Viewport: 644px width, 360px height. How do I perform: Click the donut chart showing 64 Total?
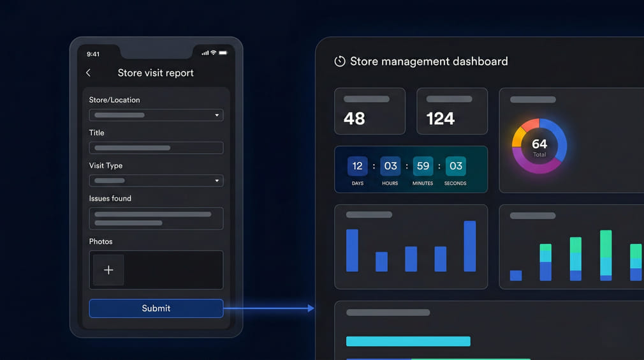point(539,146)
